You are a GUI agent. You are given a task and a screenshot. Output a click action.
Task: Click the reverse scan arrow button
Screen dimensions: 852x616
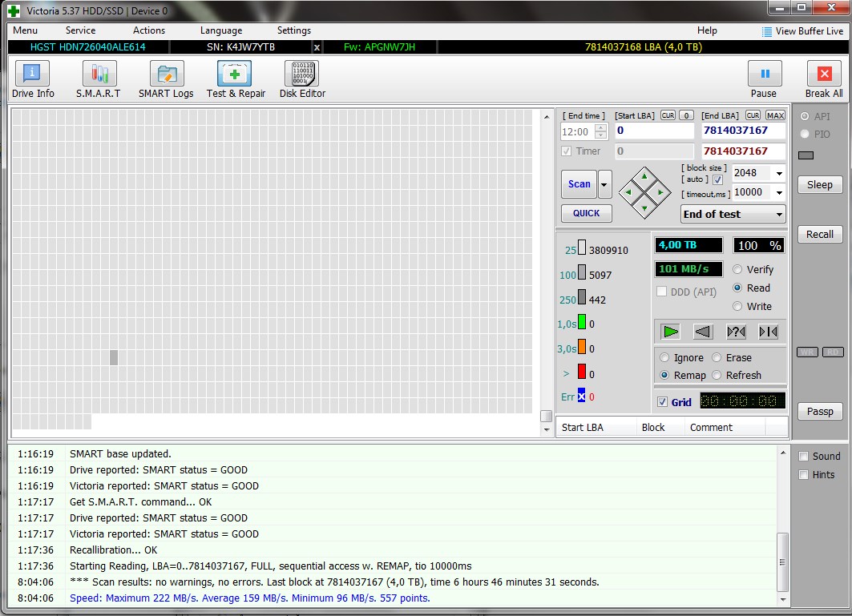pyautogui.click(x=703, y=332)
